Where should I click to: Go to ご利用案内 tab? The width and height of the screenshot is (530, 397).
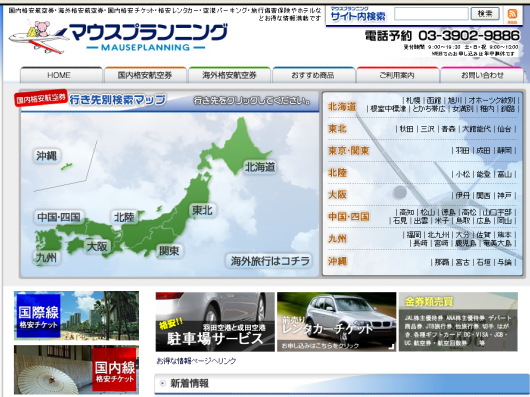coord(397,75)
